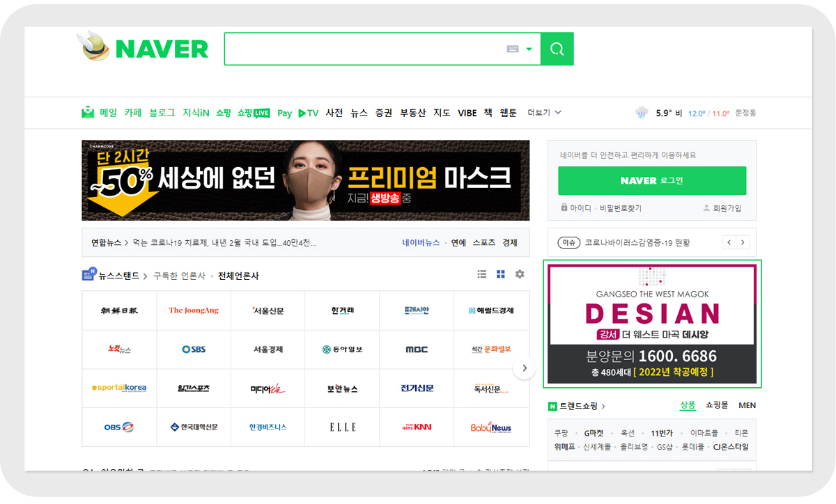Open the BabyNews press logo

click(491, 427)
